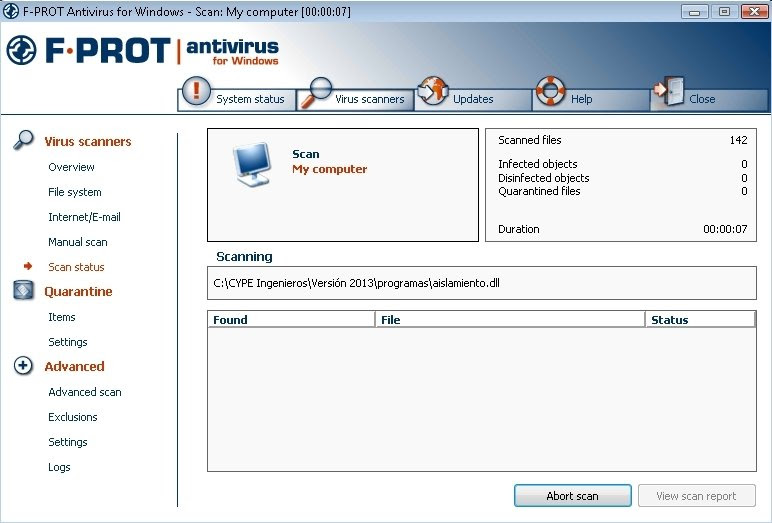Open the Scan status page
The height and width of the screenshot is (523, 772).
coord(76,267)
